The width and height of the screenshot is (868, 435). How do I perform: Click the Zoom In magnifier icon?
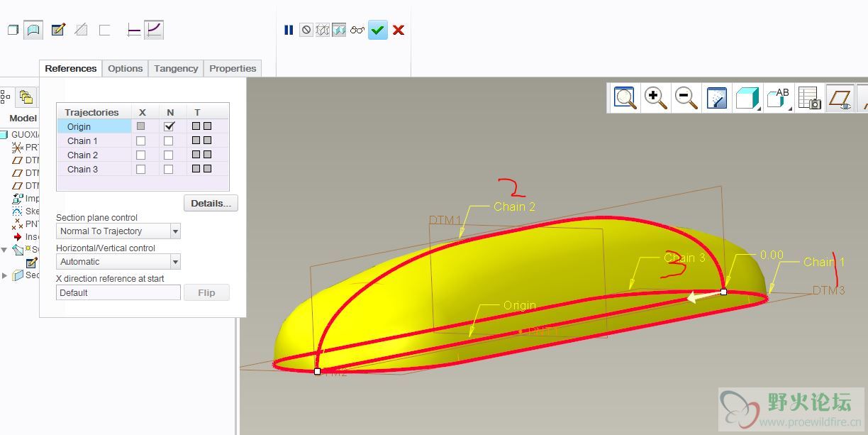[x=656, y=98]
